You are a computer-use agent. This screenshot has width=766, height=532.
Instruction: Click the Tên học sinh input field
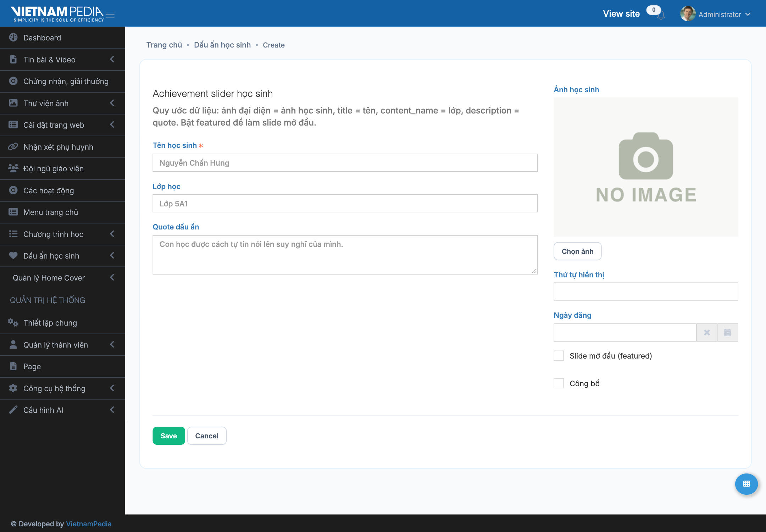[345, 163]
